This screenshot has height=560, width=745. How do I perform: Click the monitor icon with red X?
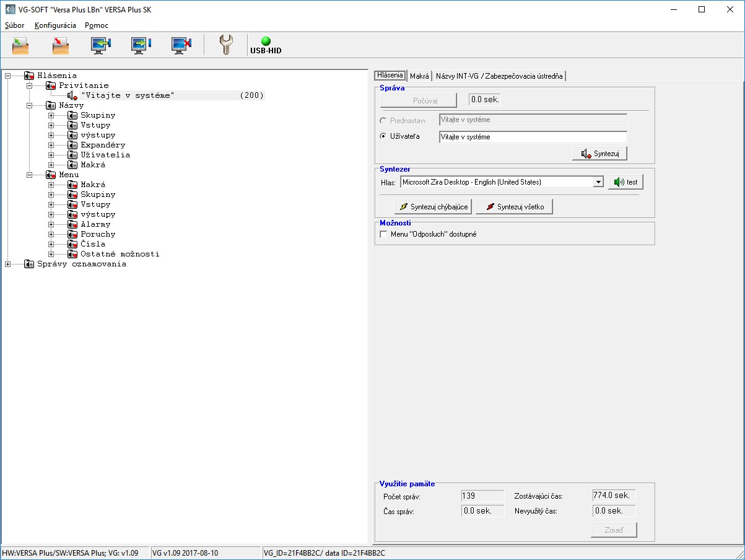[x=181, y=45]
